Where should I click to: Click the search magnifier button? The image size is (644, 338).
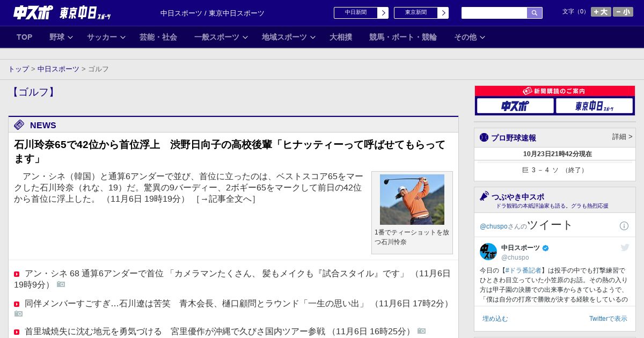[535, 13]
